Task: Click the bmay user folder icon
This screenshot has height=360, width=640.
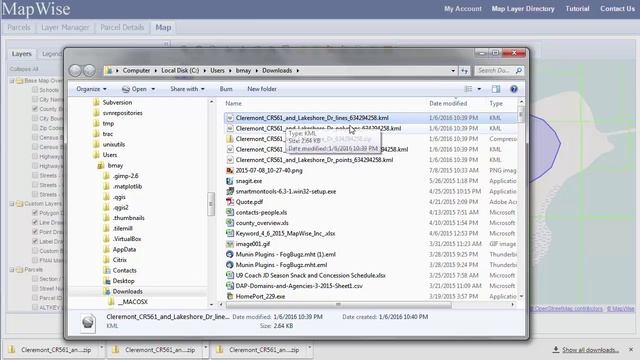Action: click(101, 165)
